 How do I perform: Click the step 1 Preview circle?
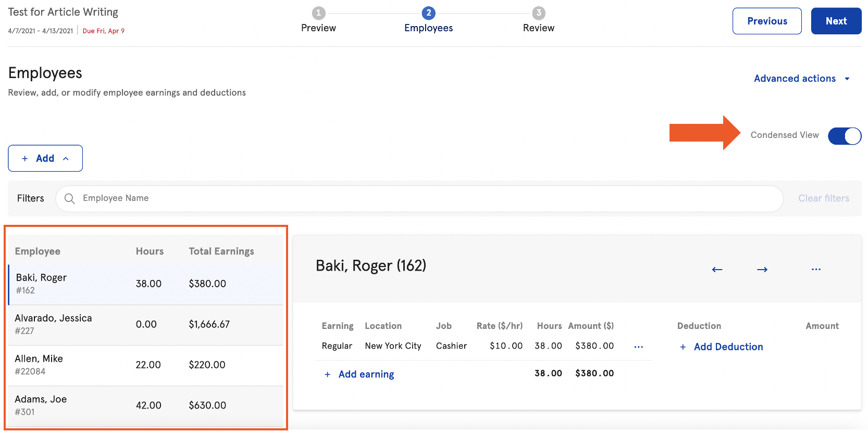point(318,13)
